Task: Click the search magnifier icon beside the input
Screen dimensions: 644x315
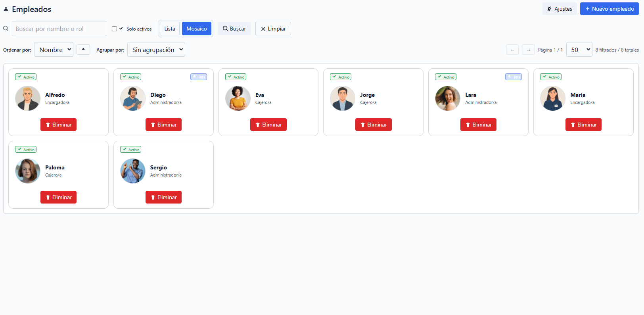Action: [x=6, y=29]
